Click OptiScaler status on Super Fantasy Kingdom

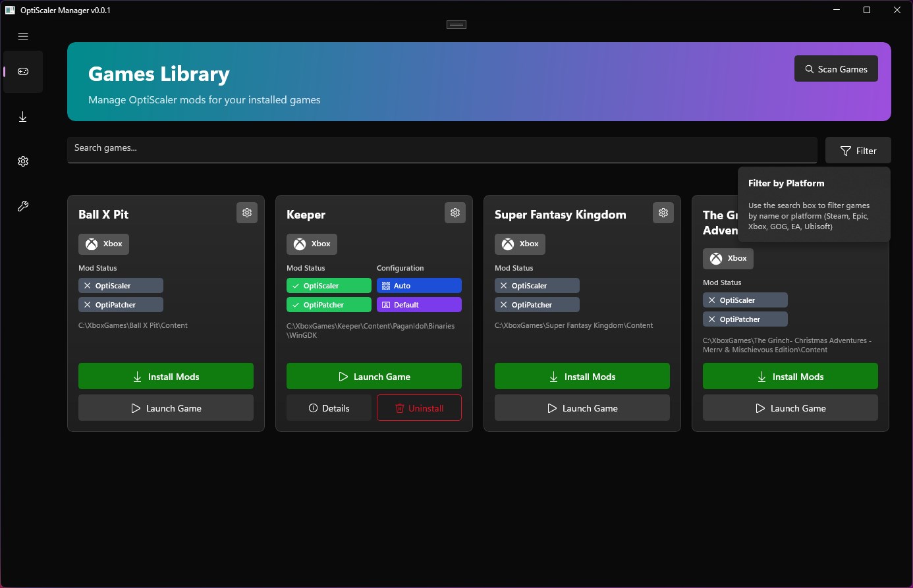[x=537, y=286]
